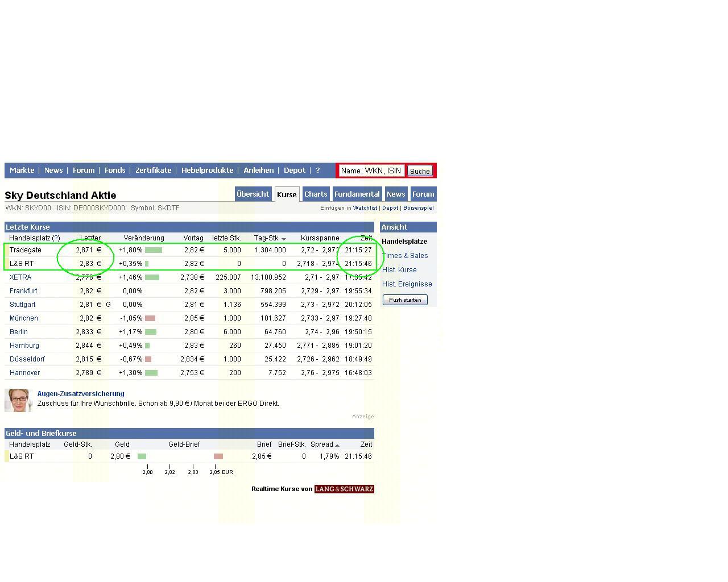The width and height of the screenshot is (728, 582).
Task: Open the Forum tab next to the News tab
Action: pos(423,194)
